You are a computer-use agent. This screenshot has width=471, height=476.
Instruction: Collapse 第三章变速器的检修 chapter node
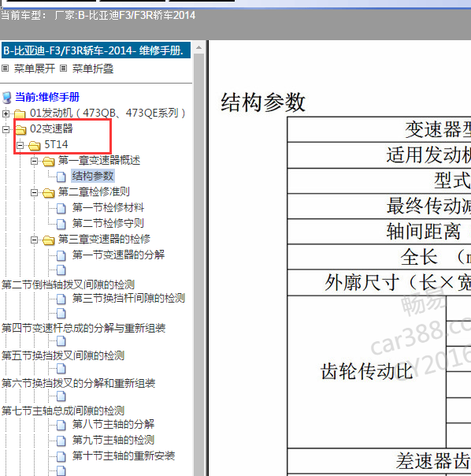tap(35, 240)
